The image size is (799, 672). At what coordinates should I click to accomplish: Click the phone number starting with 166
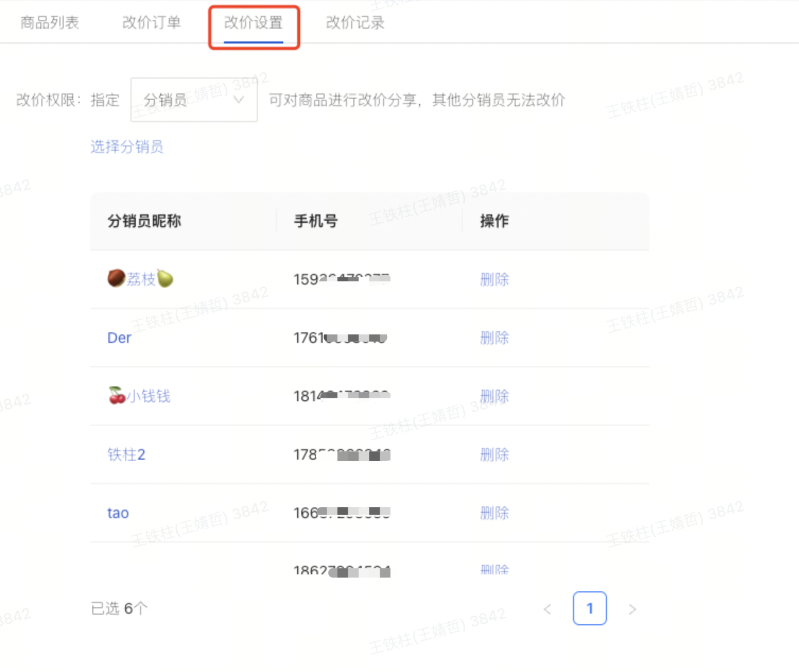click(342, 513)
